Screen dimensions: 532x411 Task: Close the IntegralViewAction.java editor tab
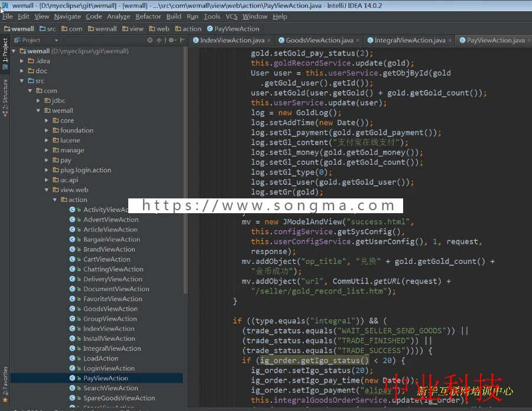[x=450, y=40]
